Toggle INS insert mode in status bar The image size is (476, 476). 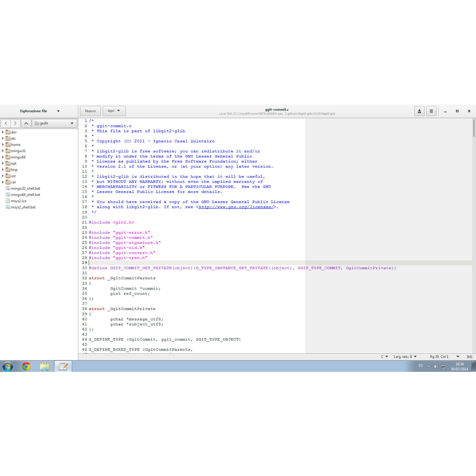pos(469,357)
